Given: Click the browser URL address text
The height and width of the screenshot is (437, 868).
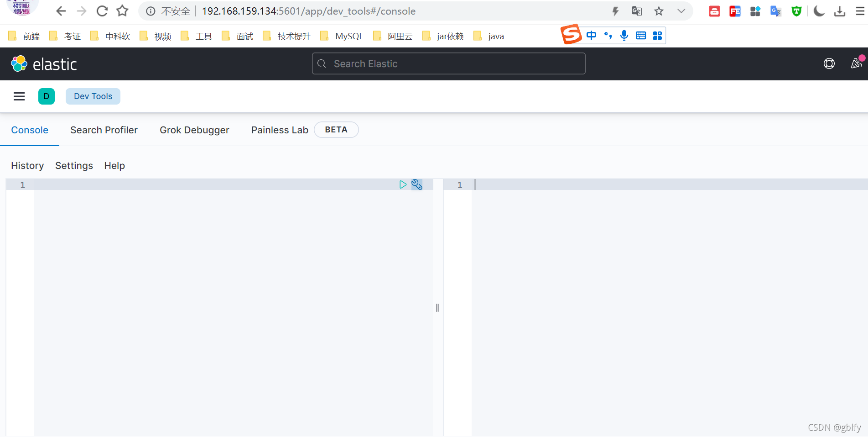Looking at the screenshot, I should pyautogui.click(x=309, y=11).
